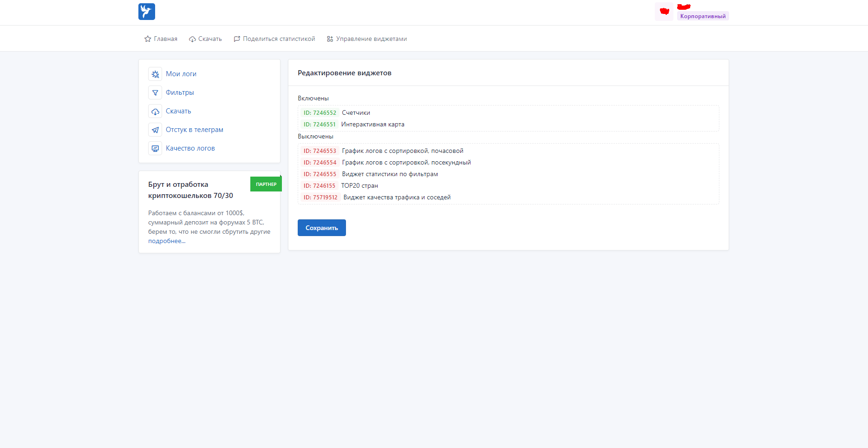Click the sidebar Скачать cloud download icon

(x=155, y=111)
